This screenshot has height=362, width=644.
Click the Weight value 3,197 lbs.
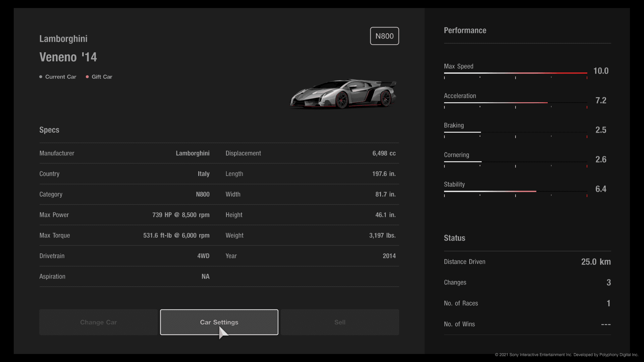(x=382, y=235)
